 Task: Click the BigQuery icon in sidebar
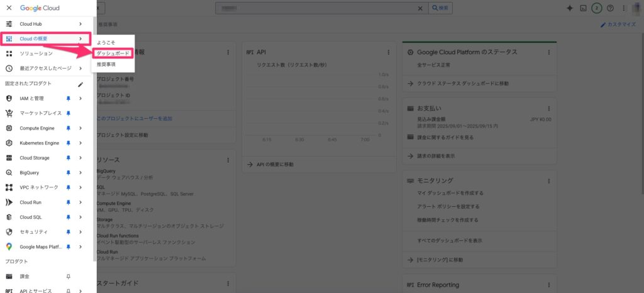[9, 173]
